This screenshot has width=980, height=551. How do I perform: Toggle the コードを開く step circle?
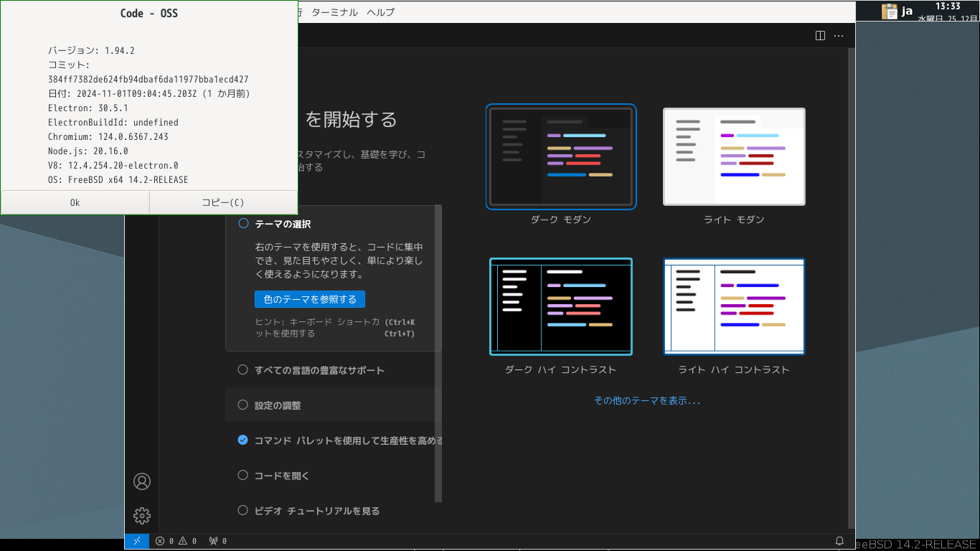[243, 476]
